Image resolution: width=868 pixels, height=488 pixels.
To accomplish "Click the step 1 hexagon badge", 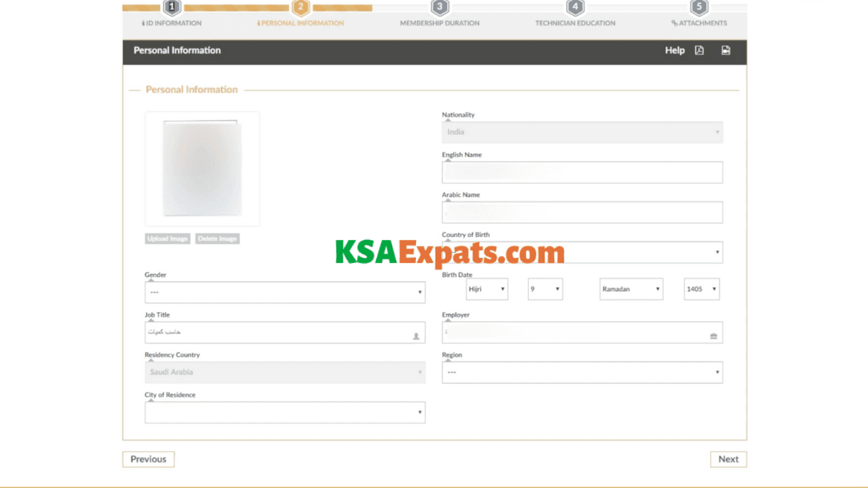I will pyautogui.click(x=171, y=9).
